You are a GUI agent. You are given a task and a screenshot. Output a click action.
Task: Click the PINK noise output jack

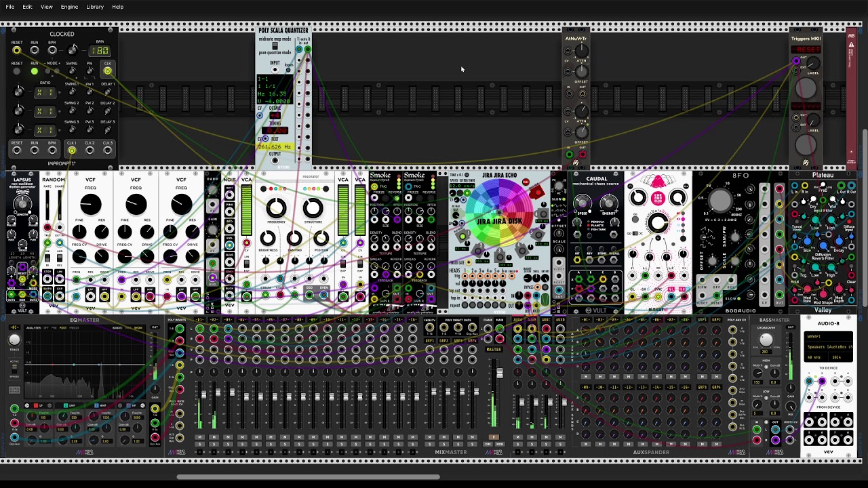(229, 211)
